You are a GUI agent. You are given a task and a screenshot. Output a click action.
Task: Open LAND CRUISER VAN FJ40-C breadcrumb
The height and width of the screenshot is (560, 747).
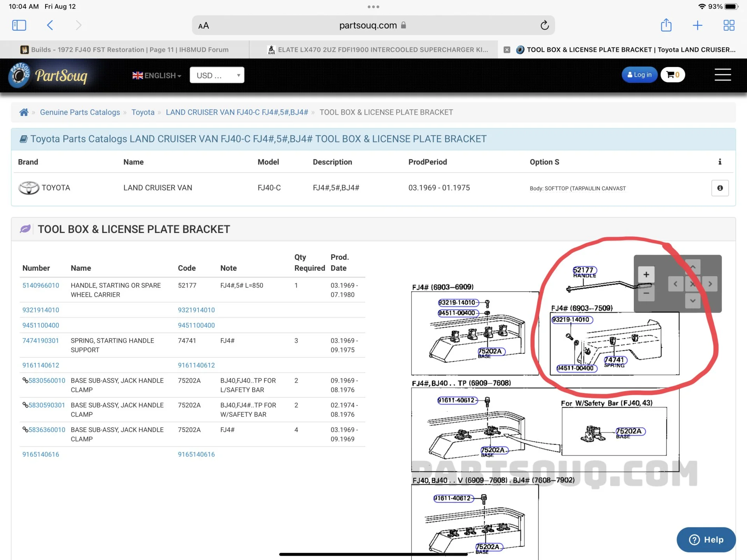coord(237,112)
